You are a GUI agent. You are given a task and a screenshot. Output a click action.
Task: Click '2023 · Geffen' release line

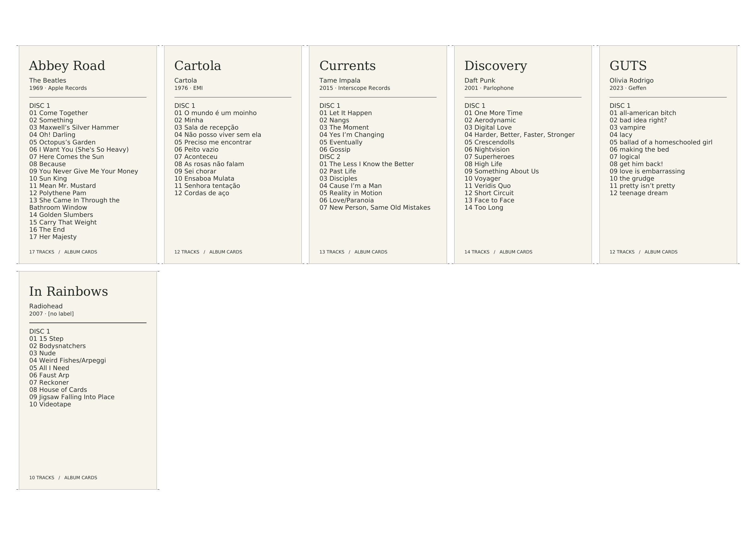[628, 88]
